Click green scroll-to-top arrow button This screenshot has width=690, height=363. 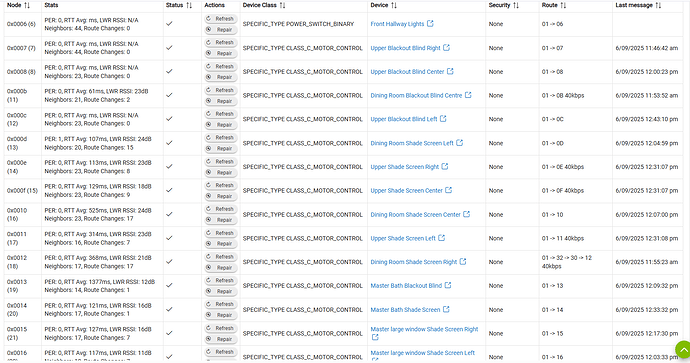pos(683,350)
